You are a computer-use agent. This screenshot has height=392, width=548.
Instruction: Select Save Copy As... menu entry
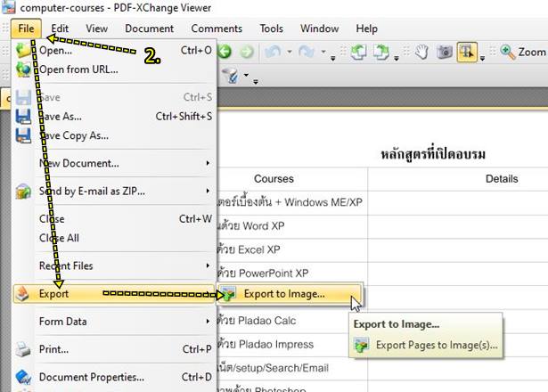pyautogui.click(x=114, y=135)
